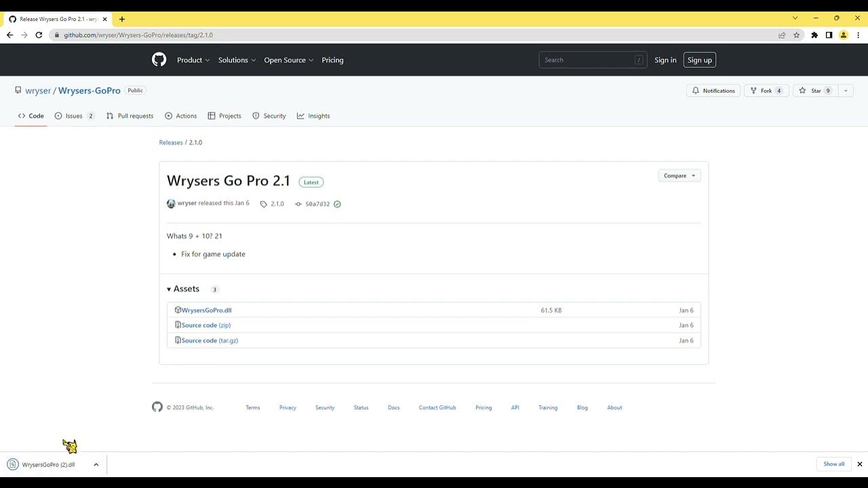Click the GitHub Octocat logo in header
This screenshot has width=868, height=488.
pyautogui.click(x=159, y=60)
